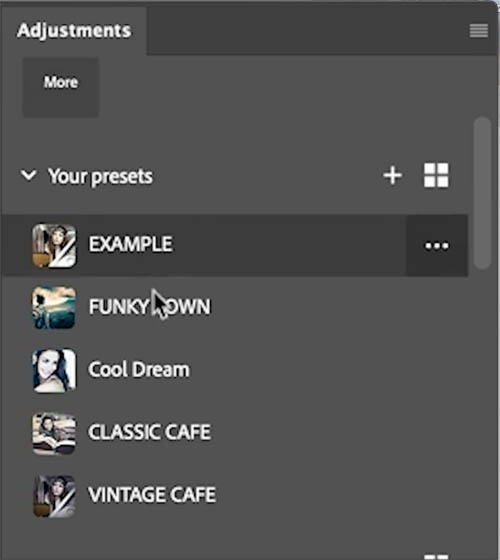Apply the CLASSIC CAFE preset by name
The width and height of the screenshot is (500, 560).
pyautogui.click(x=149, y=432)
